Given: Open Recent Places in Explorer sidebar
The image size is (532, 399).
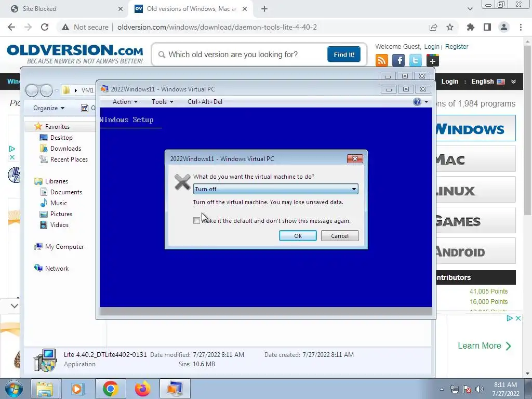Looking at the screenshot, I should pyautogui.click(x=69, y=159).
